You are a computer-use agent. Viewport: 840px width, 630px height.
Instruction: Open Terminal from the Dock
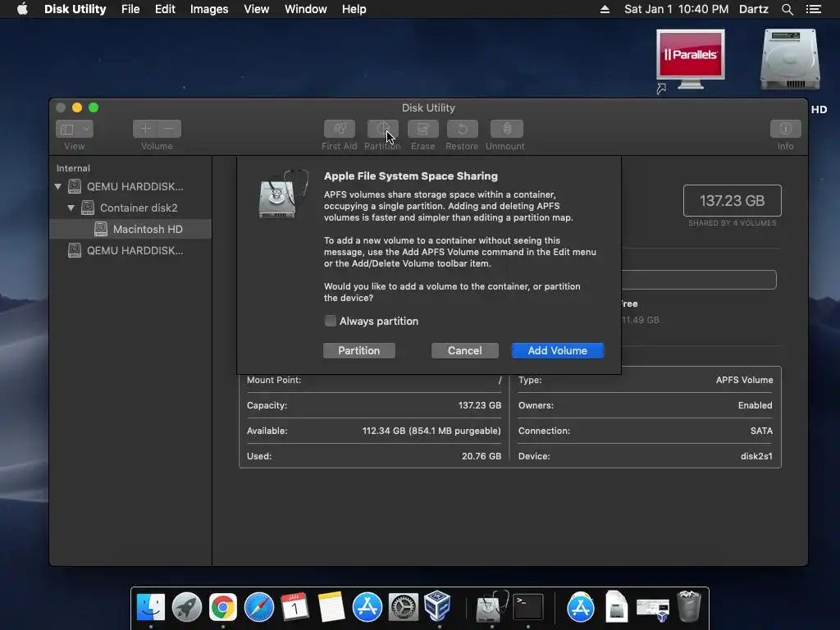tap(527, 607)
